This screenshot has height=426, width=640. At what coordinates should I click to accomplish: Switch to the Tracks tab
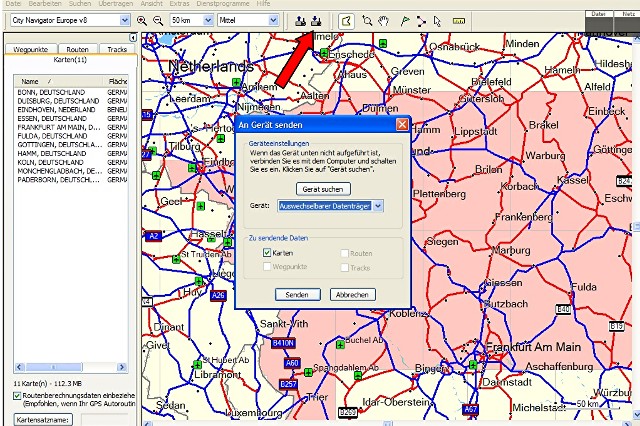tap(117, 49)
